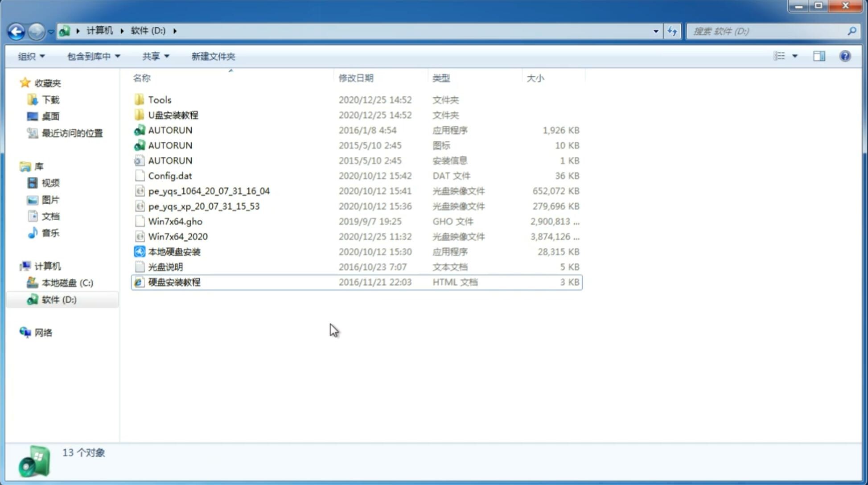
Task: Open pe_yqs_xp disc image file
Action: pyautogui.click(x=204, y=206)
